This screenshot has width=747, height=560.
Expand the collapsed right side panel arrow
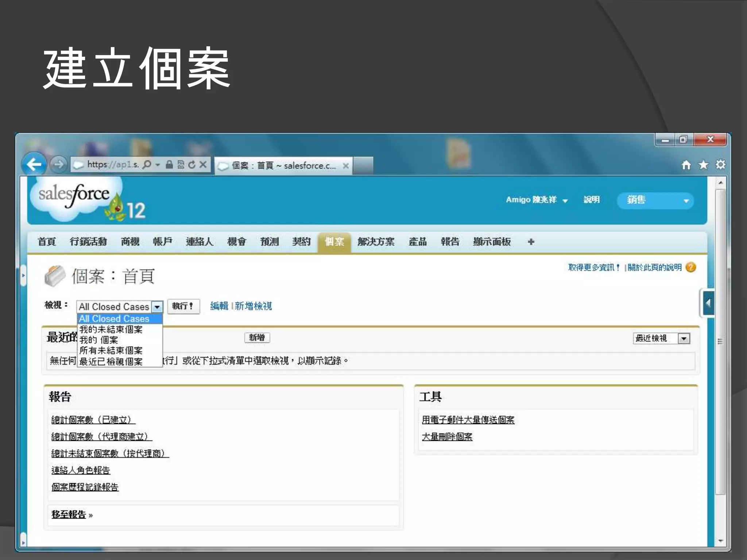[708, 303]
